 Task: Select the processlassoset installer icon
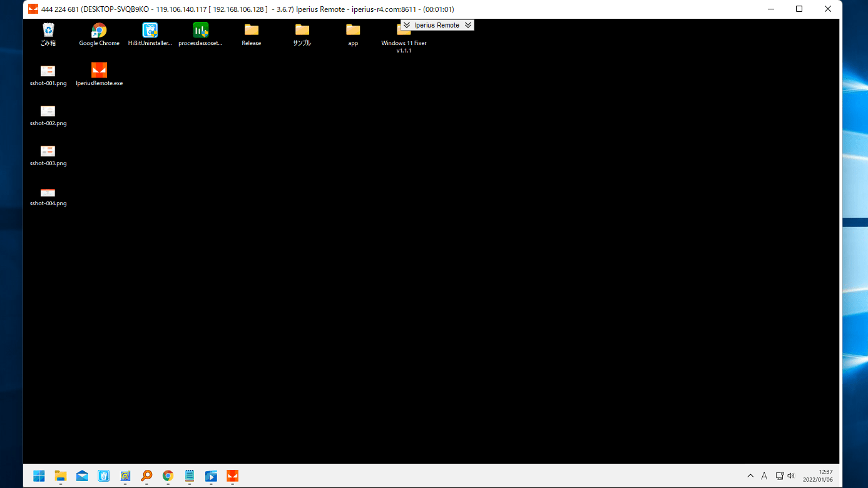pos(200,34)
